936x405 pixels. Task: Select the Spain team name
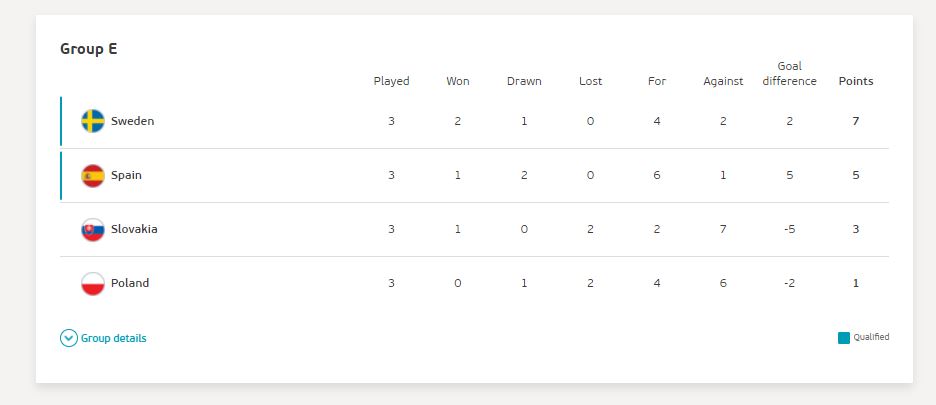126,176
